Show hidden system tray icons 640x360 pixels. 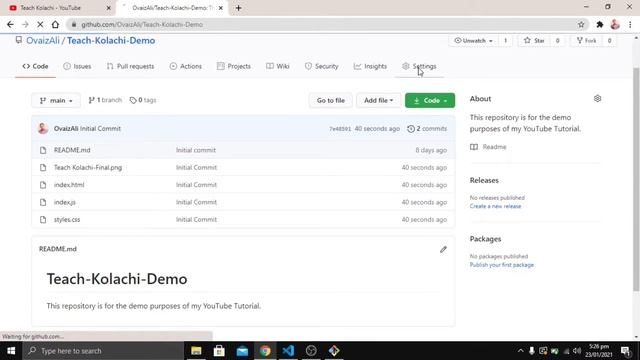(x=520, y=351)
